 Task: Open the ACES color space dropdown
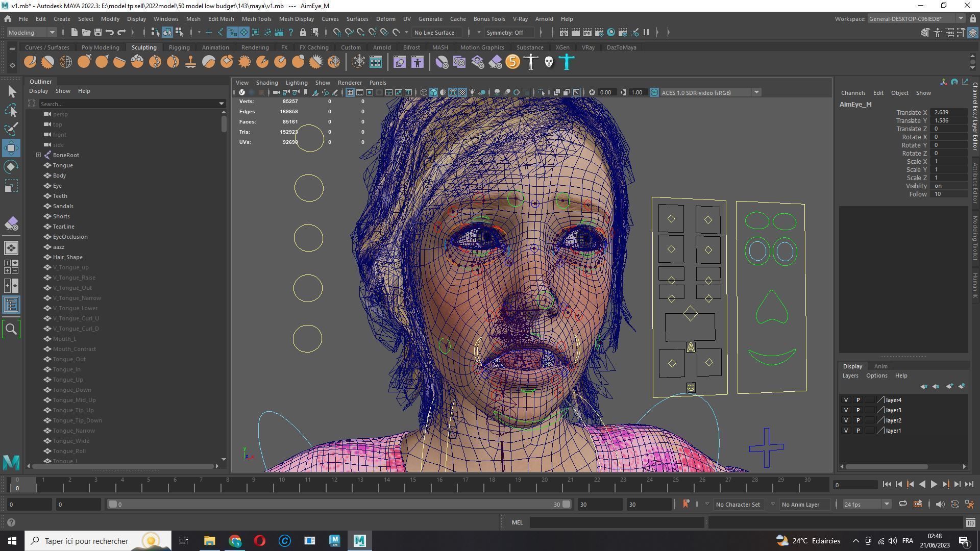tap(710, 93)
